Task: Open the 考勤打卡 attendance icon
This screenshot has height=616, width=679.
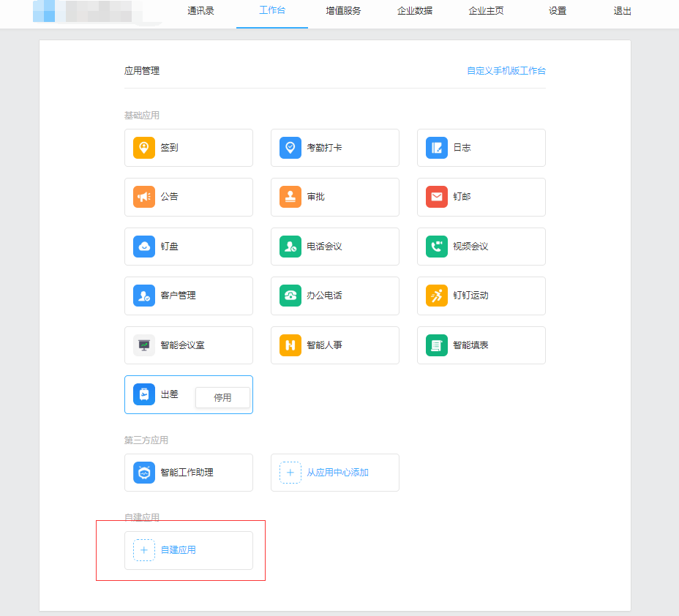Action: coord(290,148)
